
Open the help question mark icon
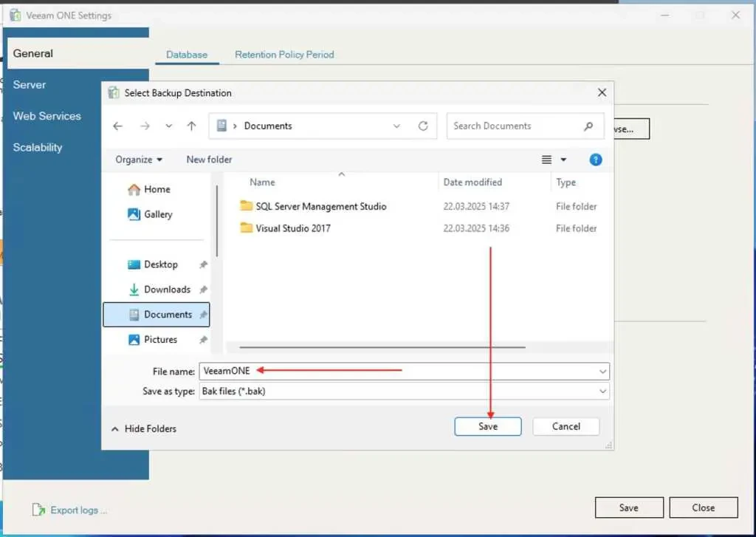coord(596,160)
